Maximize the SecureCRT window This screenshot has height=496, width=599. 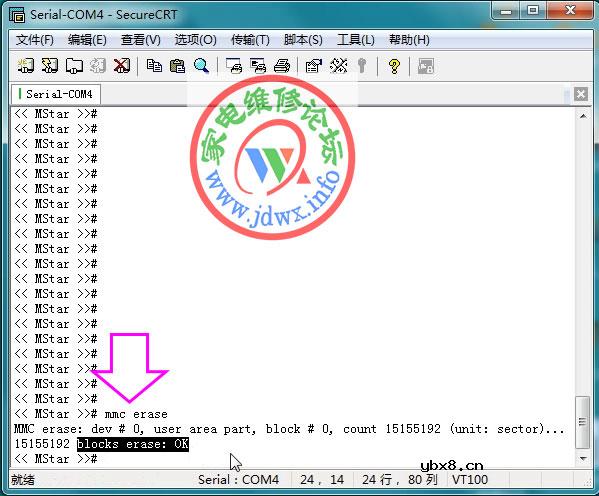(x=533, y=11)
